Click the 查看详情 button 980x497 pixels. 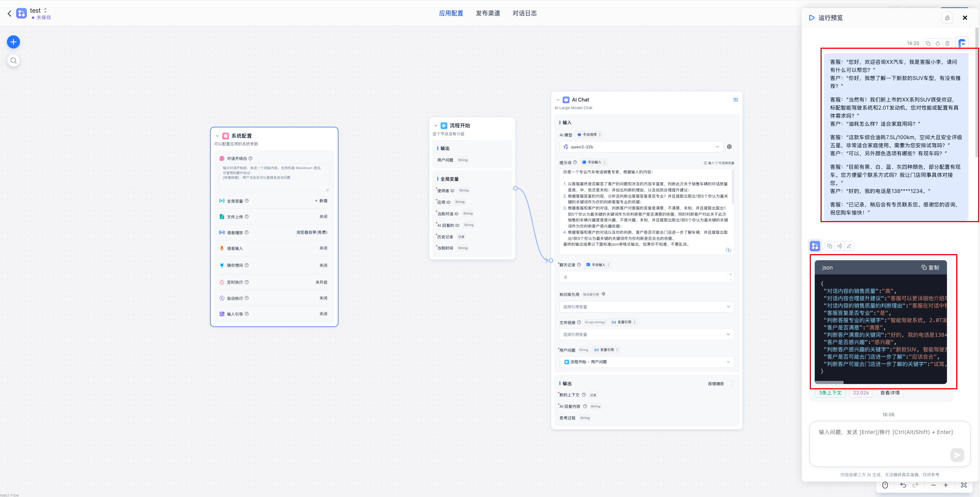(890, 393)
